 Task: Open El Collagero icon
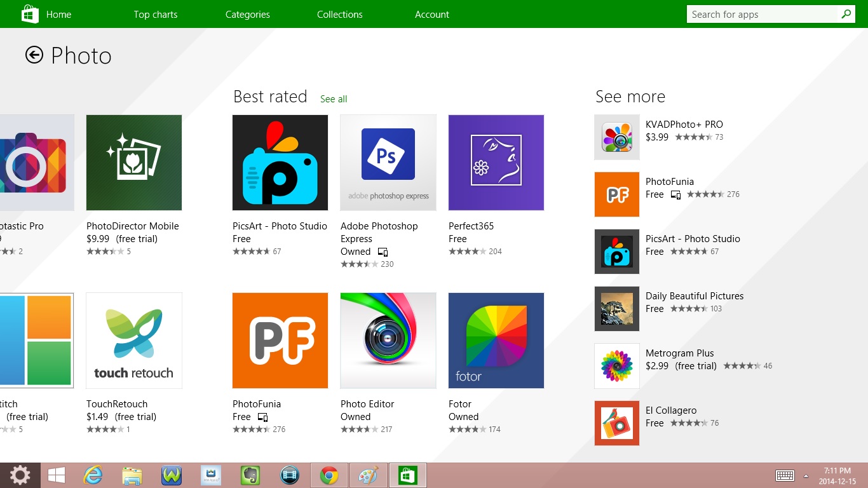(617, 423)
